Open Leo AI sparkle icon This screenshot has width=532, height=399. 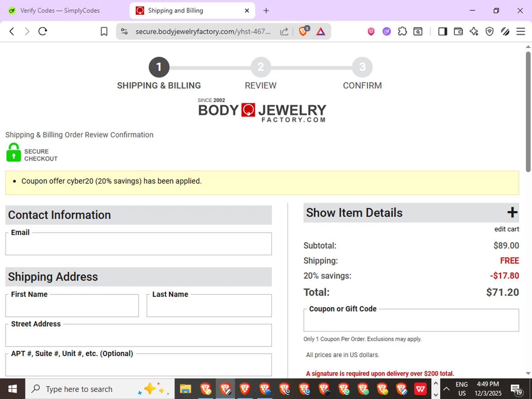tap(474, 32)
